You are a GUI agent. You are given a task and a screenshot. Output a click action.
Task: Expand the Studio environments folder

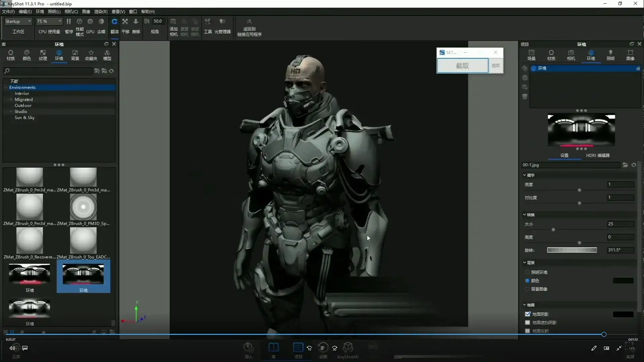point(11,112)
